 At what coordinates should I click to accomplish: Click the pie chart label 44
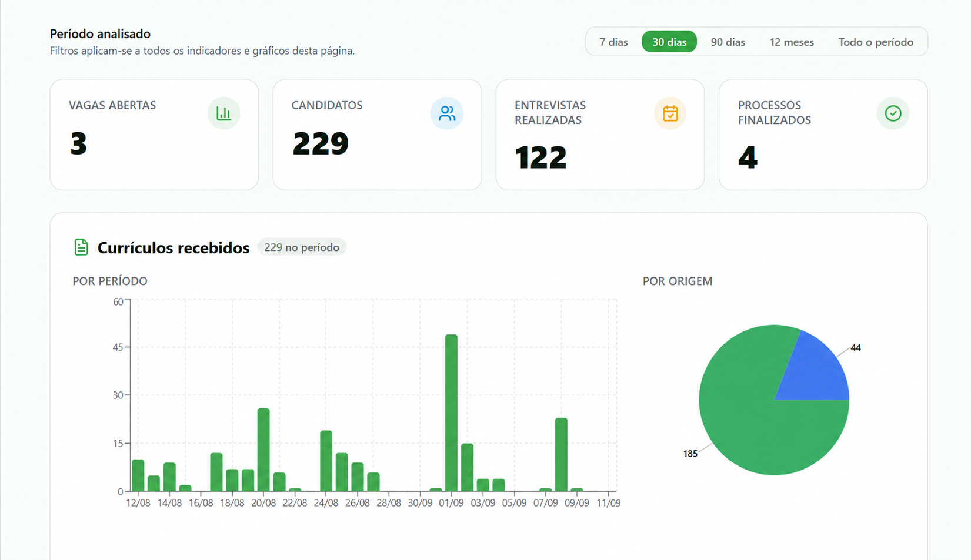856,348
